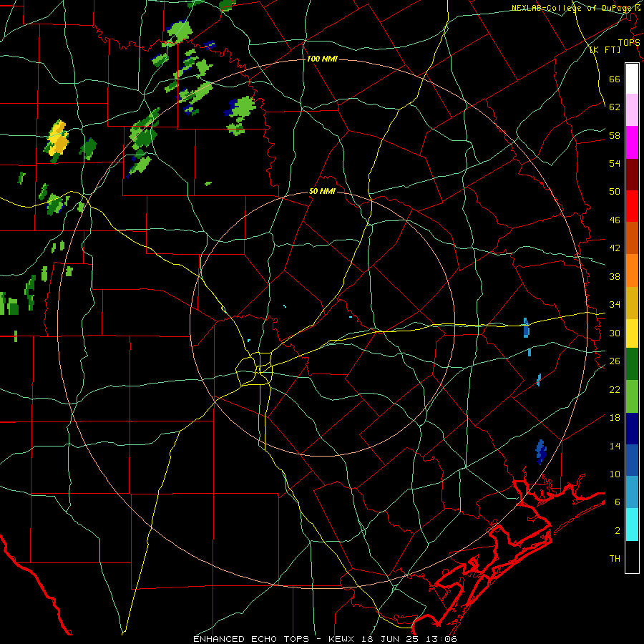Click the dark green 26 kft legend swatch

[632, 364]
